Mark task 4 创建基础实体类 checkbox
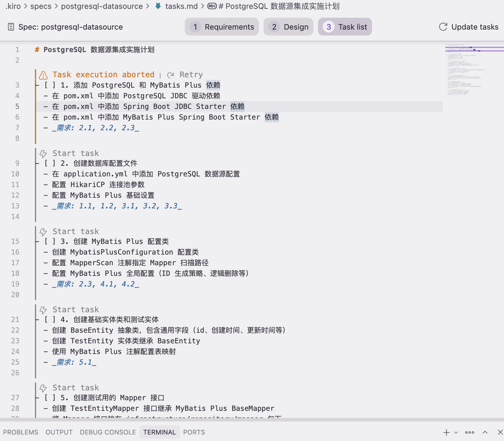 [x=50, y=320]
